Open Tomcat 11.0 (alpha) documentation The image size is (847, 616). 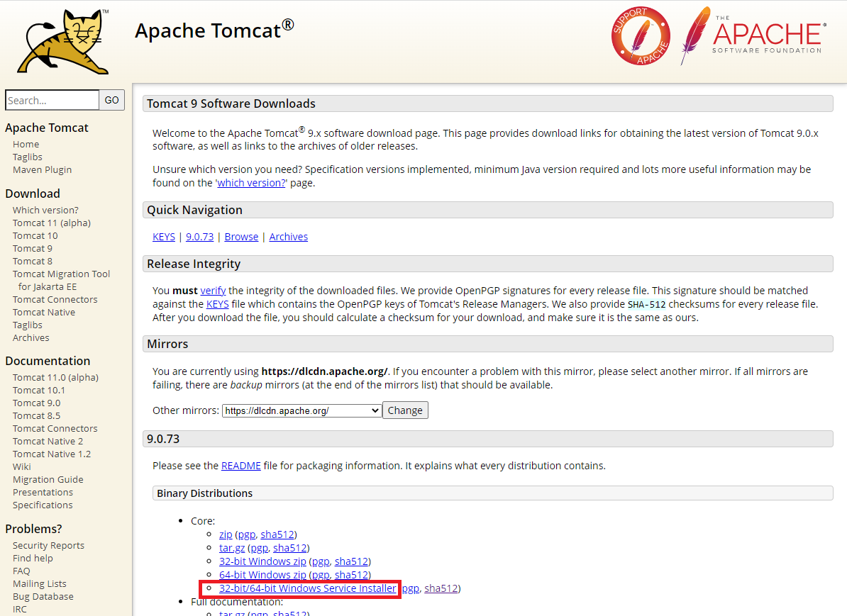pos(55,377)
